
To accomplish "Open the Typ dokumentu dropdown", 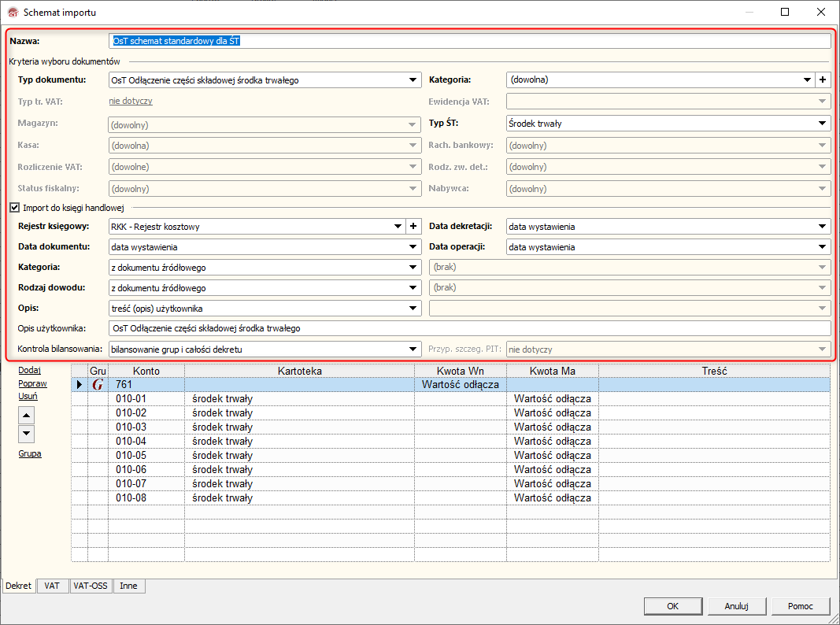I will 413,80.
